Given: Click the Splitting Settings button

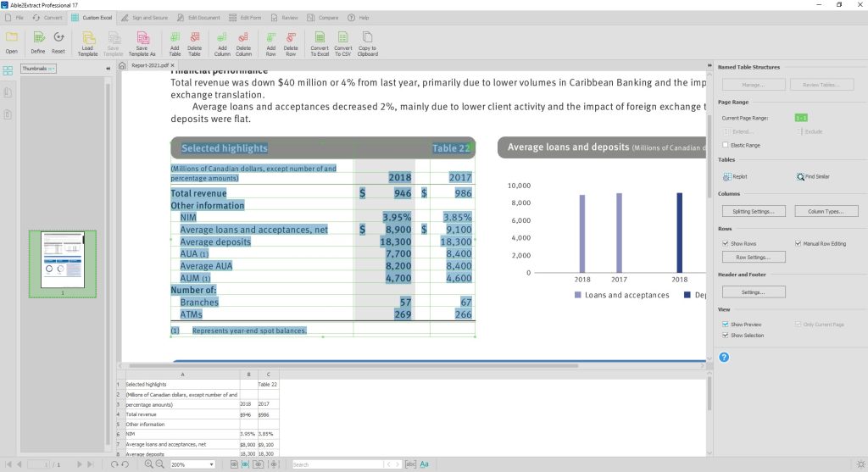Looking at the screenshot, I should (x=754, y=210).
